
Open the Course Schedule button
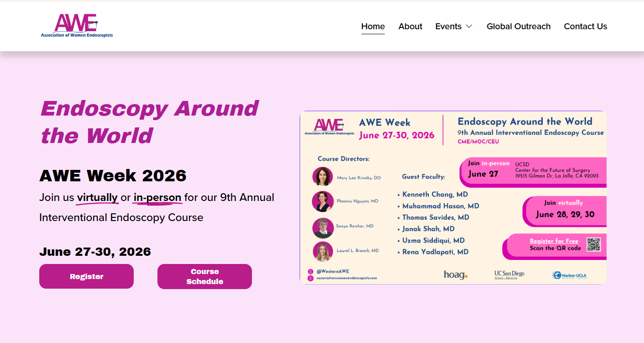coord(204,276)
